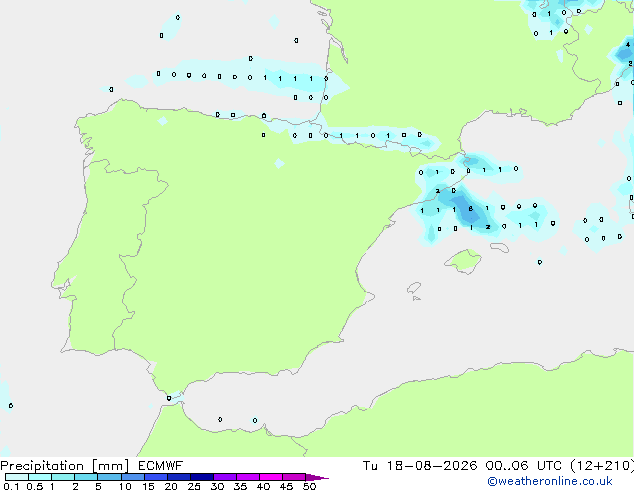Click the 'Precipitation [mm] ECMWF' title
This screenshot has height=490, width=634.
click(91, 466)
